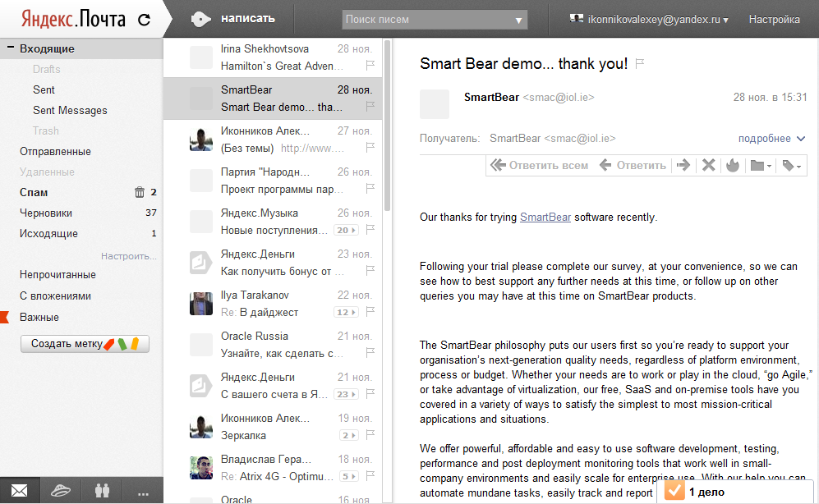This screenshot has width=819, height=504.
Task: Expand the 5-message Atrix 4G thread
Action: pyautogui.click(x=349, y=476)
